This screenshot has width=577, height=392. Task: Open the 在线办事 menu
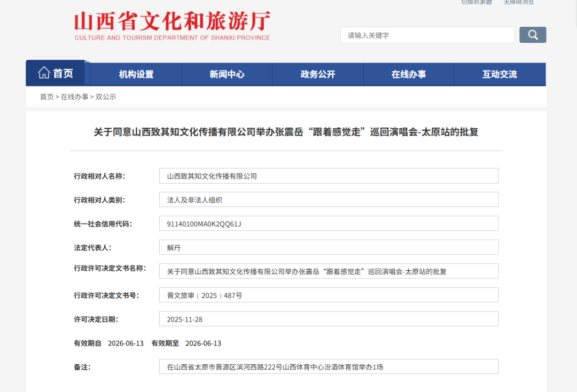pos(409,74)
